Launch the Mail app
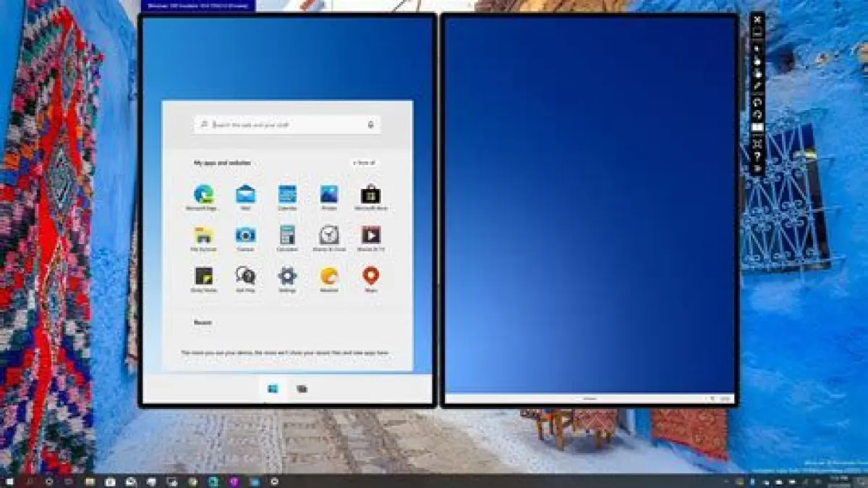The image size is (868, 488). click(245, 194)
